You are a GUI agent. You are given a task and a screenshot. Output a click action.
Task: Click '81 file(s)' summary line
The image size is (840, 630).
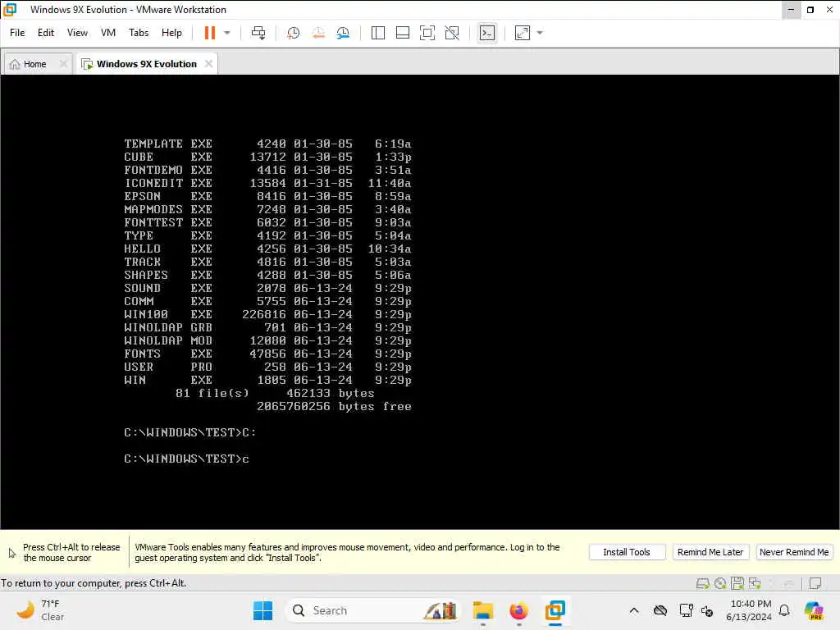coord(275,393)
